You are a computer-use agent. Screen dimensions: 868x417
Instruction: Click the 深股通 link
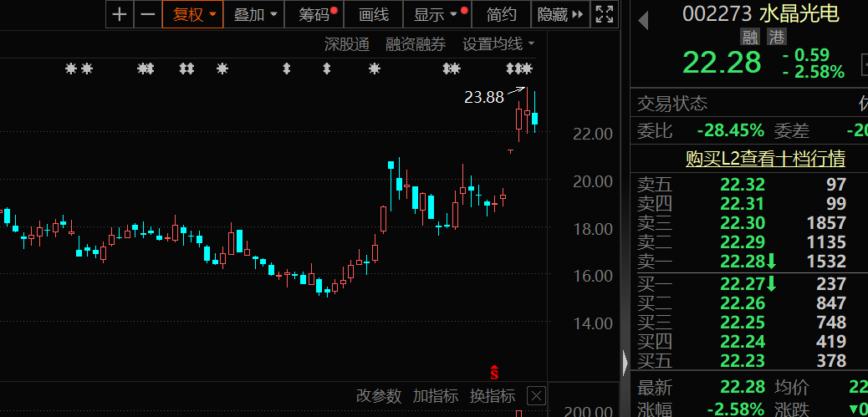pyautogui.click(x=346, y=44)
